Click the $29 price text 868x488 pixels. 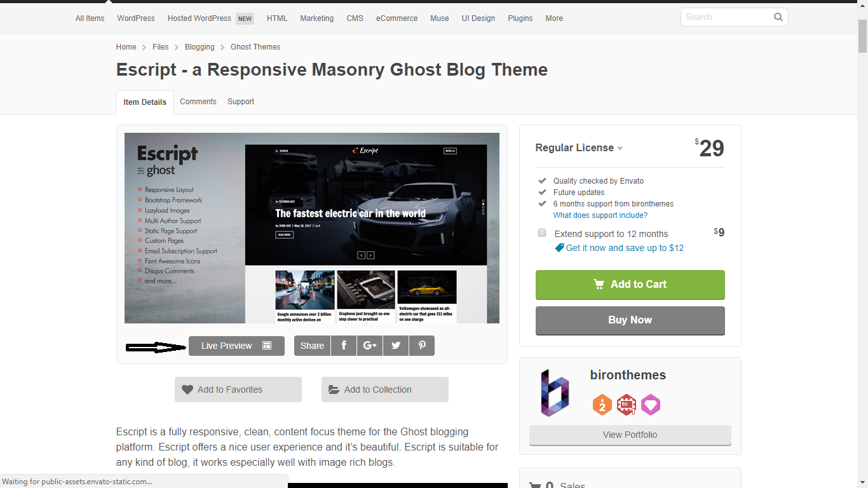tap(710, 148)
